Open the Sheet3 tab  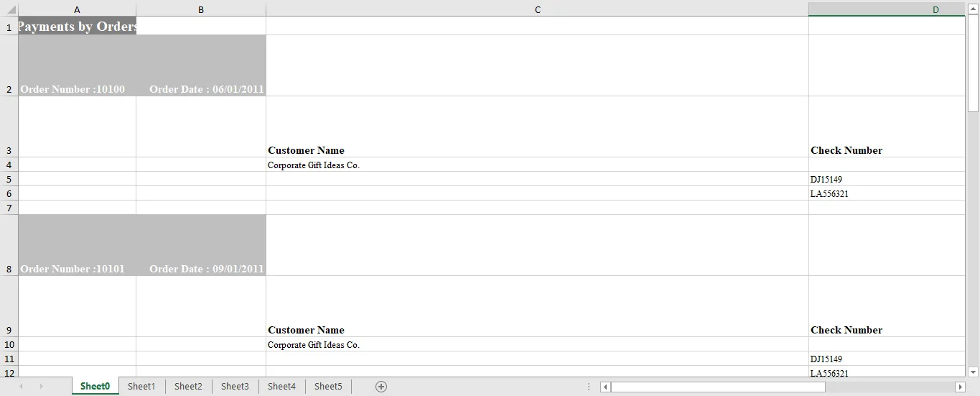pos(235,387)
